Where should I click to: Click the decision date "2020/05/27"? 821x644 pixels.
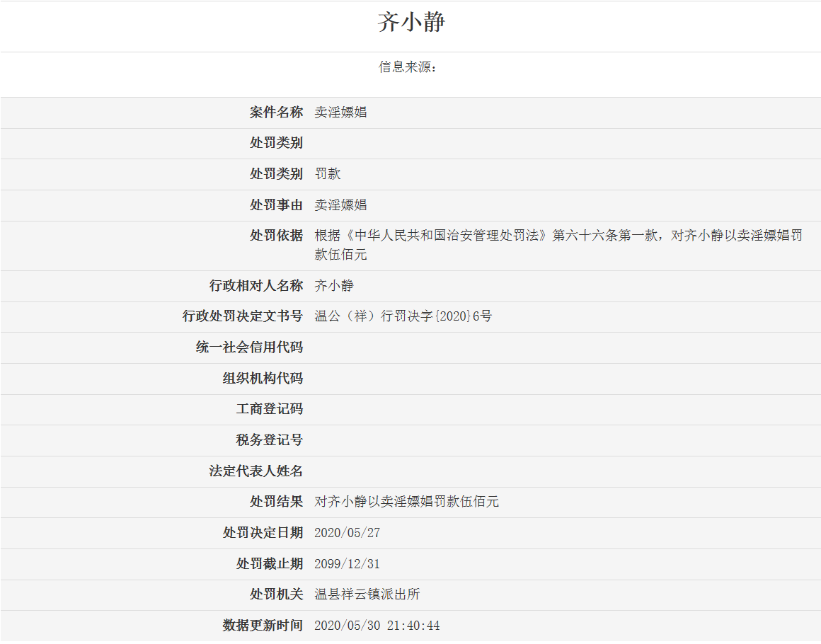(x=347, y=533)
